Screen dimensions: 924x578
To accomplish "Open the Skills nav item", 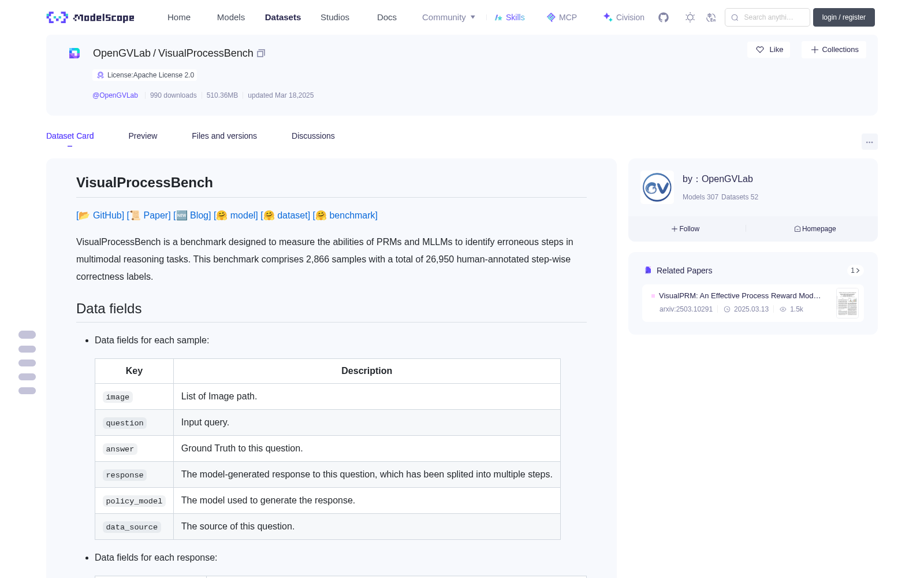I will (509, 17).
